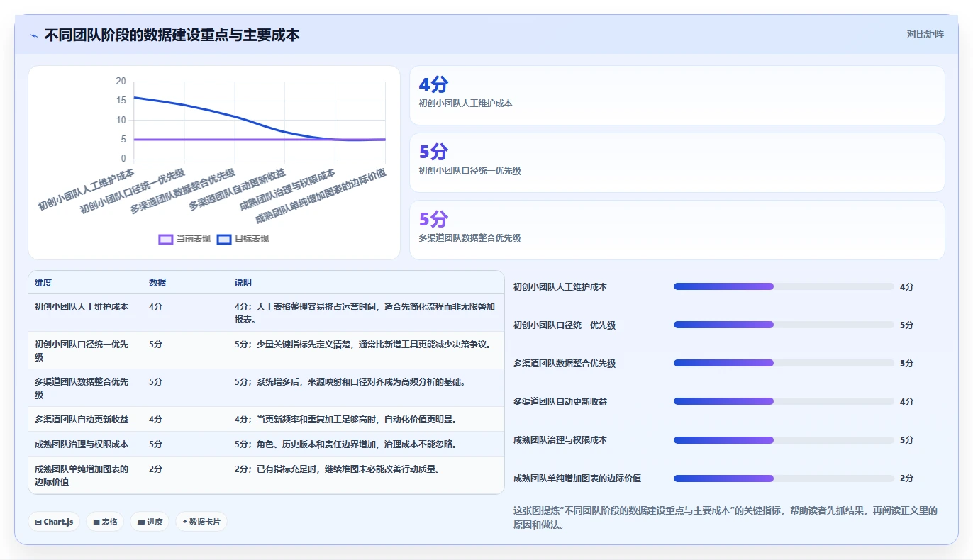The height and width of the screenshot is (560, 973).
Task: Click the Chart.js tag
Action: [54, 522]
